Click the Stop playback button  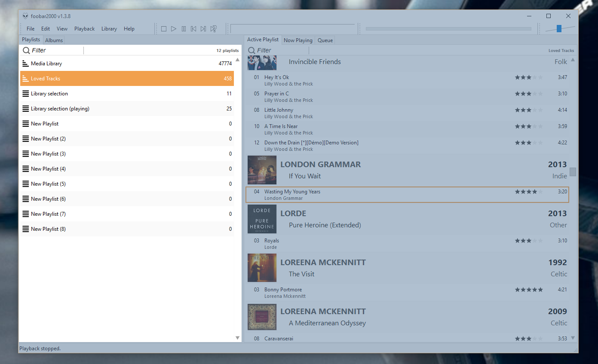(x=164, y=29)
